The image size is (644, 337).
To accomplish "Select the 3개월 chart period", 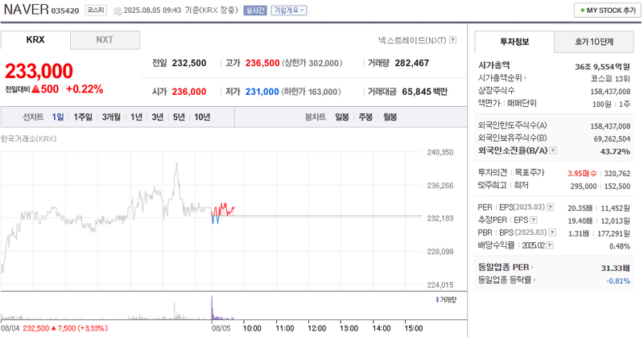I will tap(111, 117).
